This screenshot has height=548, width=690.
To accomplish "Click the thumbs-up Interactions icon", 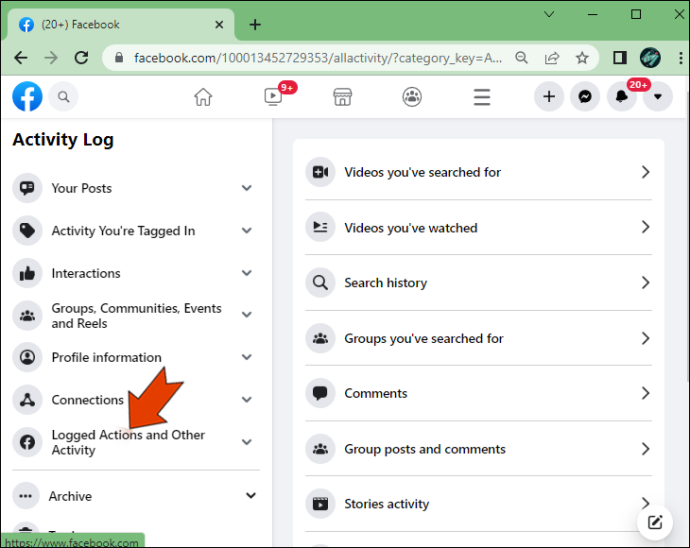I will (27, 273).
